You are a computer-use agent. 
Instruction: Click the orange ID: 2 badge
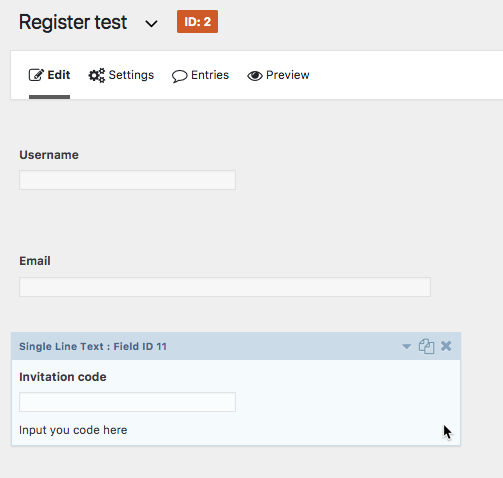coord(197,22)
